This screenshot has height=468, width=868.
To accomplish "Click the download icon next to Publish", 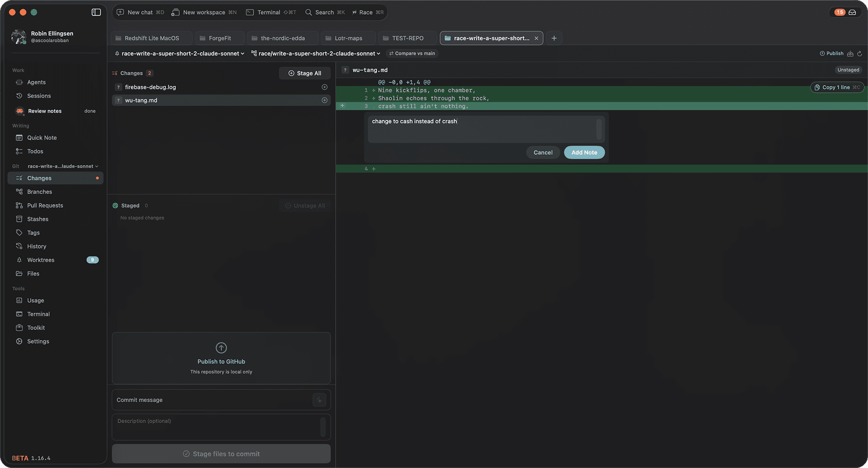I will point(850,54).
